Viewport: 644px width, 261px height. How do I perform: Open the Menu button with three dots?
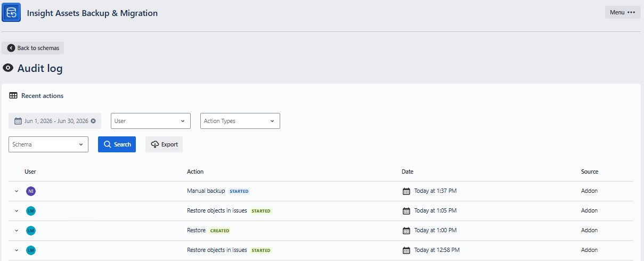tap(623, 12)
